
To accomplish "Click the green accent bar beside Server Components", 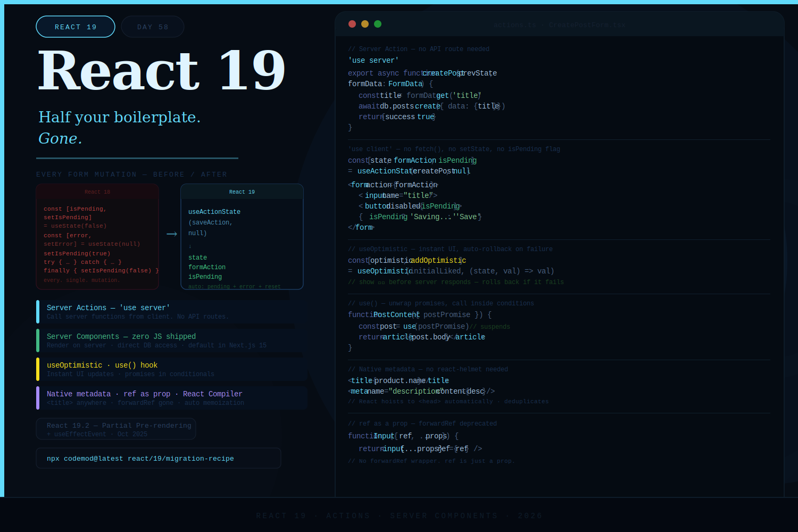I will [38, 340].
